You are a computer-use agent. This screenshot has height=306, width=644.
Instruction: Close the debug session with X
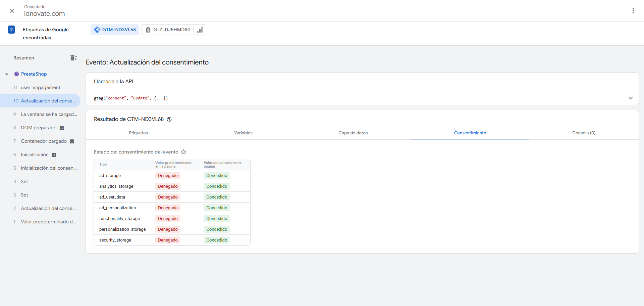click(12, 11)
